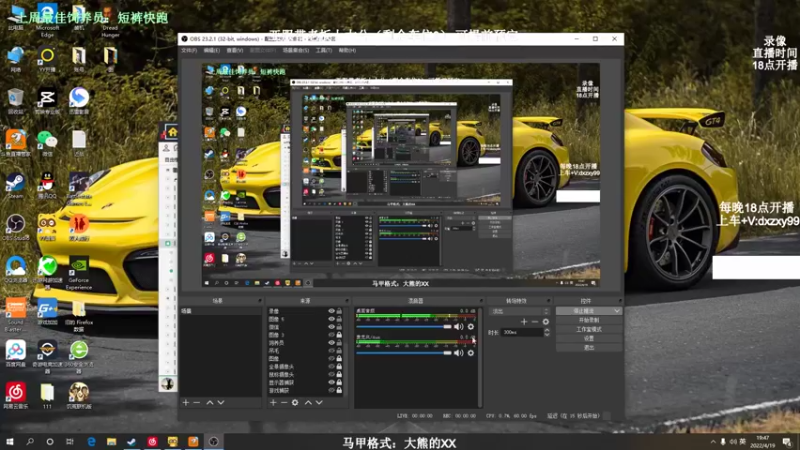Pop out the 来源 dock panel
800x450 pixels.
(347, 301)
